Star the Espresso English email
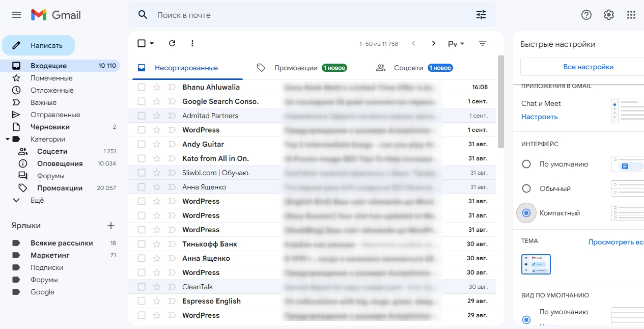The height and width of the screenshot is (329, 644). pyautogui.click(x=157, y=301)
